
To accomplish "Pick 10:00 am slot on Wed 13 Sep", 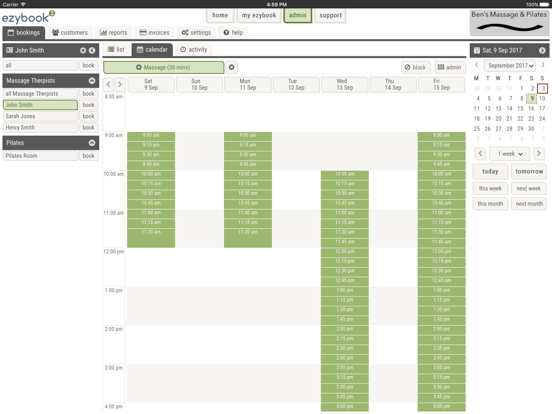I will click(x=345, y=175).
